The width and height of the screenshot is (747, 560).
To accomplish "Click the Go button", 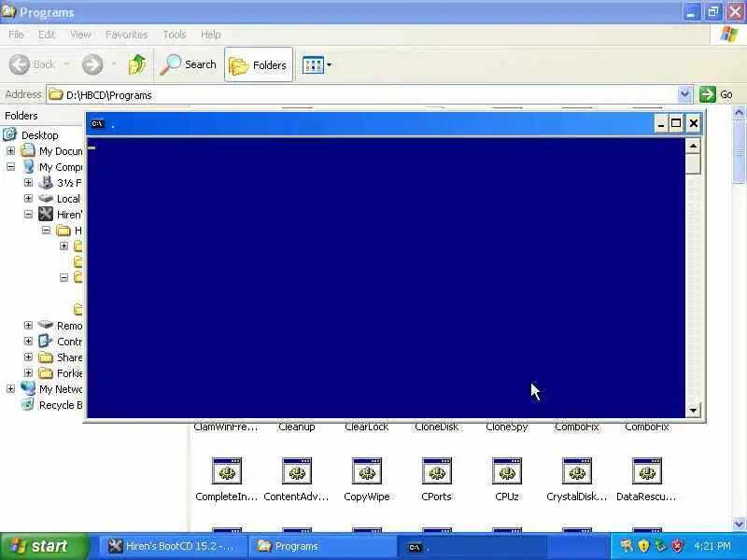I will pos(716,94).
